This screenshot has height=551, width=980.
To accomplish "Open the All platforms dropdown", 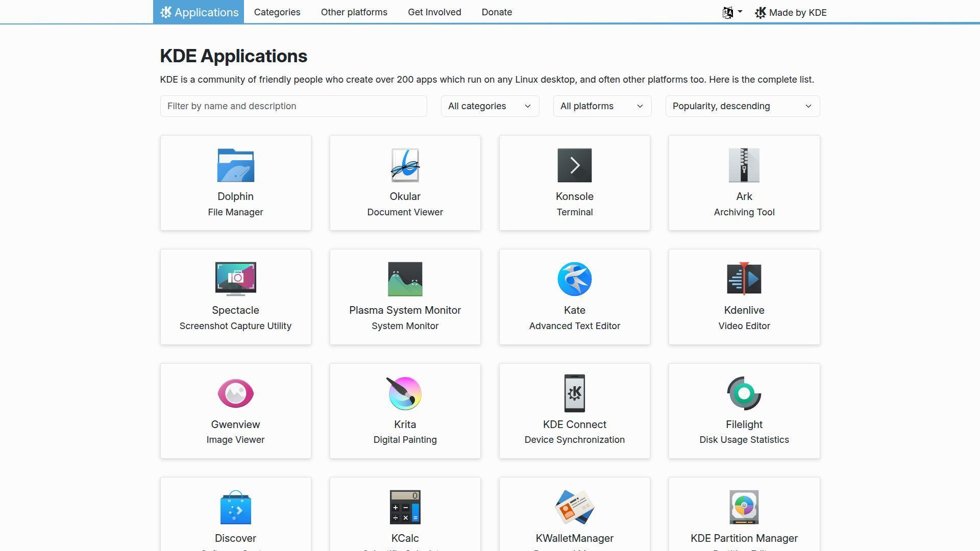I will 602,106.
